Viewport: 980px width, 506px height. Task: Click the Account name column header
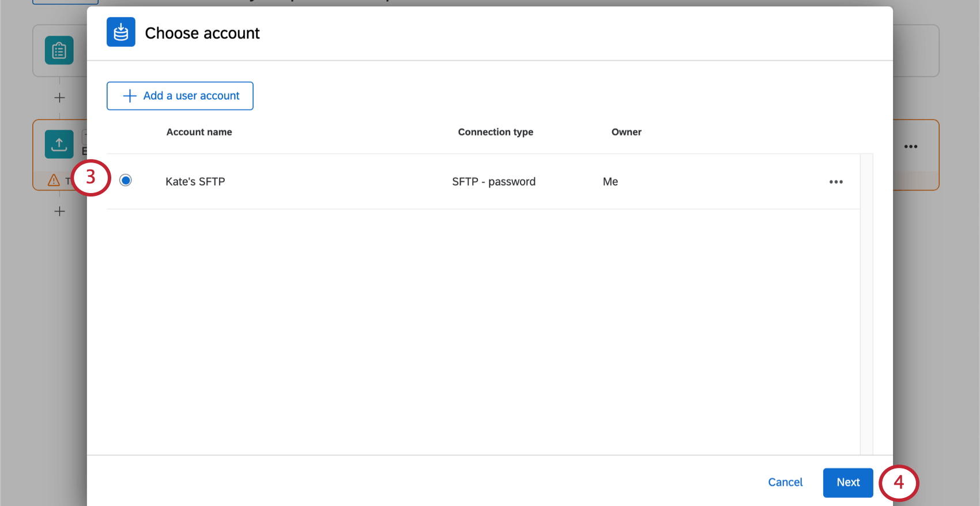tap(199, 132)
